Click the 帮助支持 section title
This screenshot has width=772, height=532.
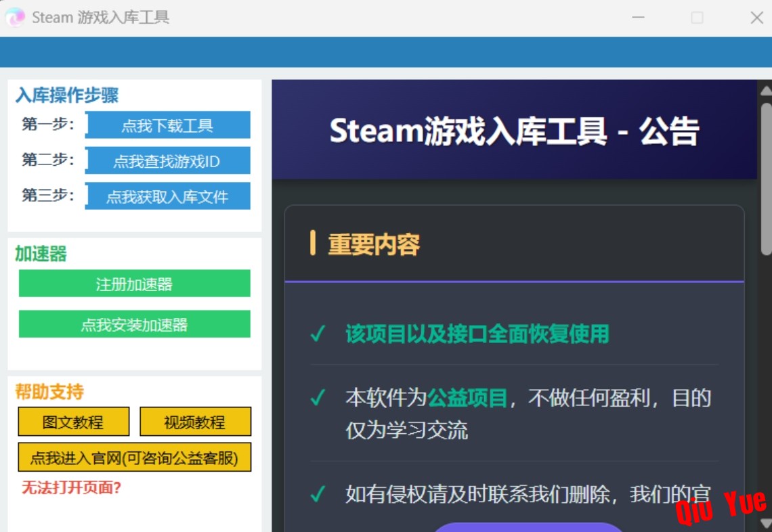click(49, 392)
